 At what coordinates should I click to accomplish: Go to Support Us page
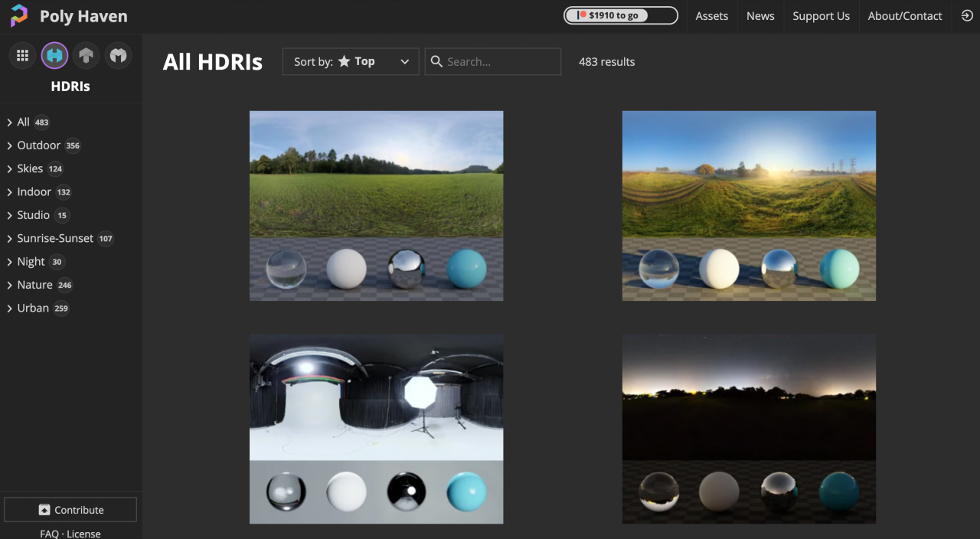821,16
